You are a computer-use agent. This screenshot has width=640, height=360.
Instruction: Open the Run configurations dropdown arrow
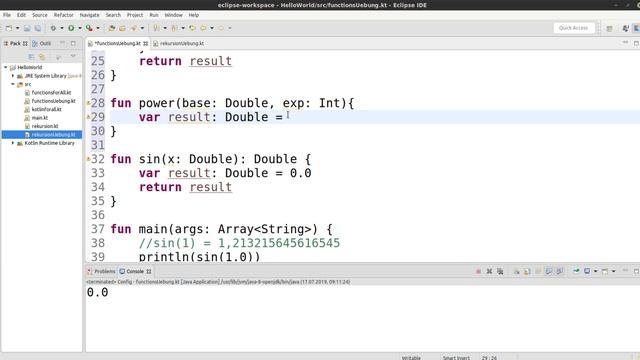(x=80, y=28)
